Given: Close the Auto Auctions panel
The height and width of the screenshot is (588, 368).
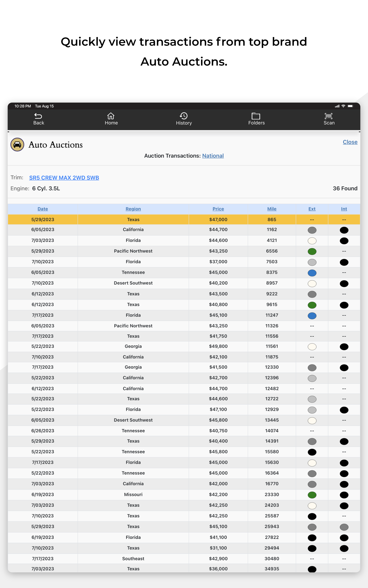Looking at the screenshot, I should (x=350, y=142).
